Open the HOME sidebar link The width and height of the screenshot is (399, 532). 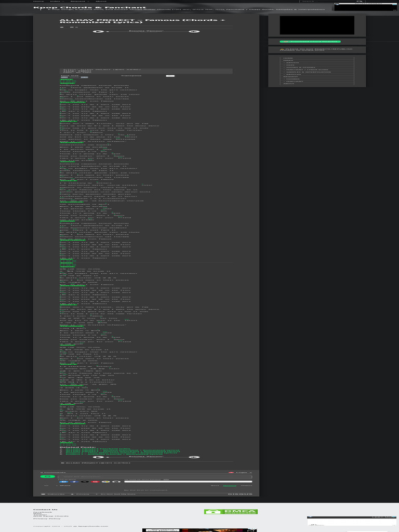pyautogui.click(x=288, y=58)
